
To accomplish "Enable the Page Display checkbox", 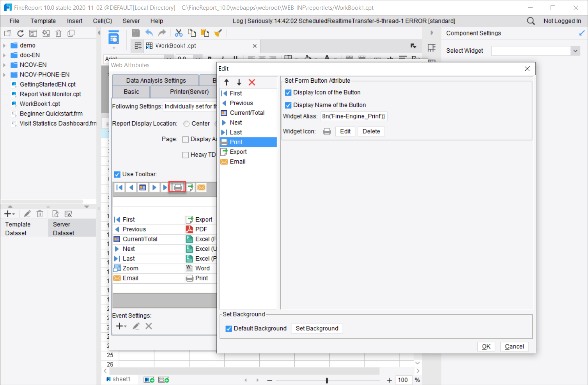I will pyautogui.click(x=186, y=139).
